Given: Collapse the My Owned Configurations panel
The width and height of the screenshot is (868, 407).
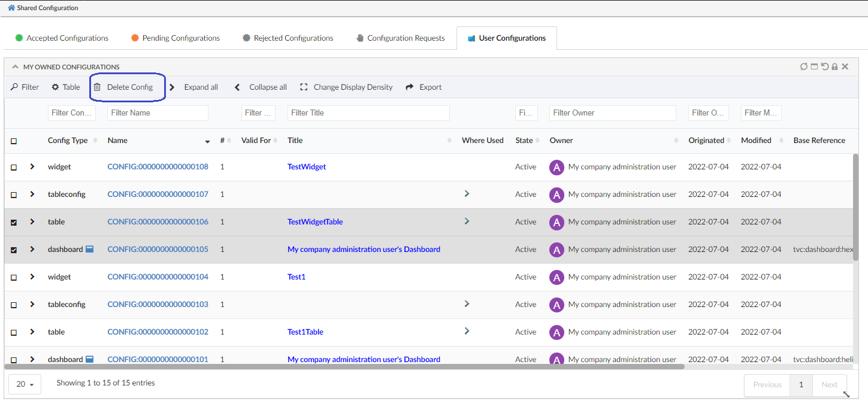Looking at the screenshot, I should coord(16,67).
